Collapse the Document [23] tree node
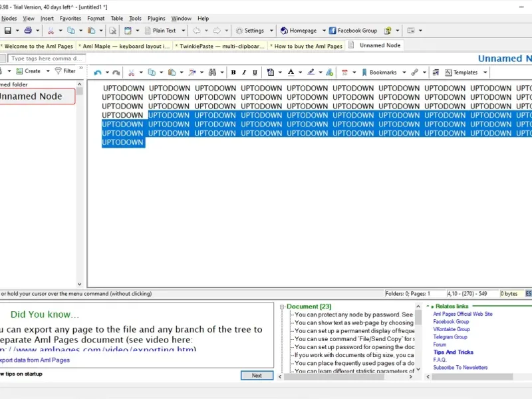Viewport: 532px width, 399px height. tap(282, 307)
